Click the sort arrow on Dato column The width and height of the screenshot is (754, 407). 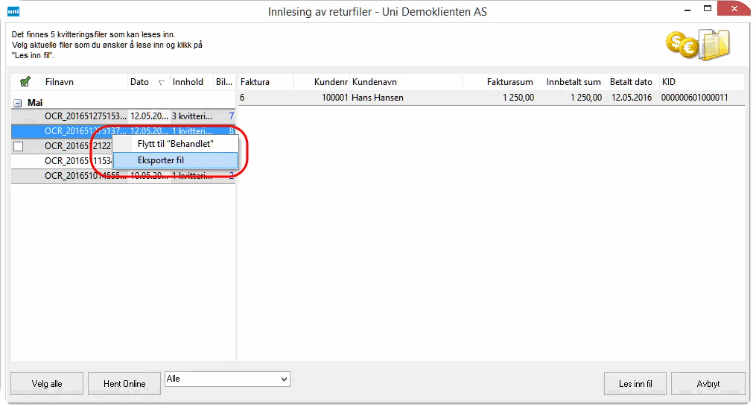pos(162,82)
